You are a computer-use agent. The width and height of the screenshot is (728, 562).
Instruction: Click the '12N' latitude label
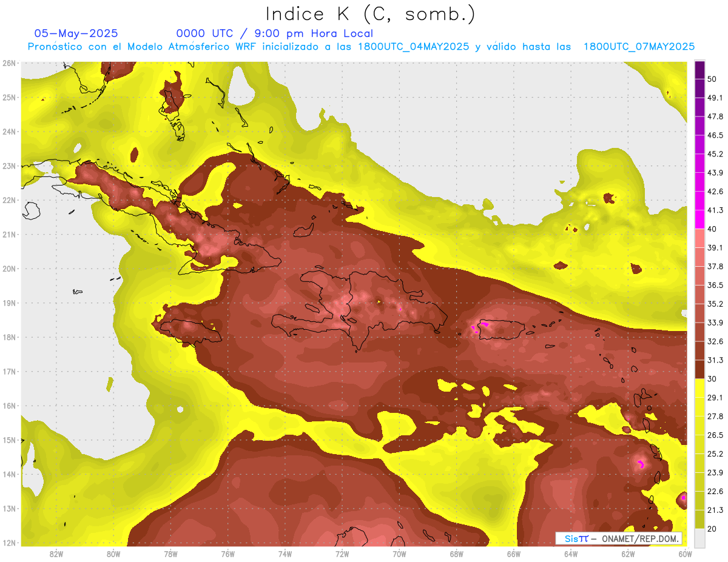[x=10, y=543]
